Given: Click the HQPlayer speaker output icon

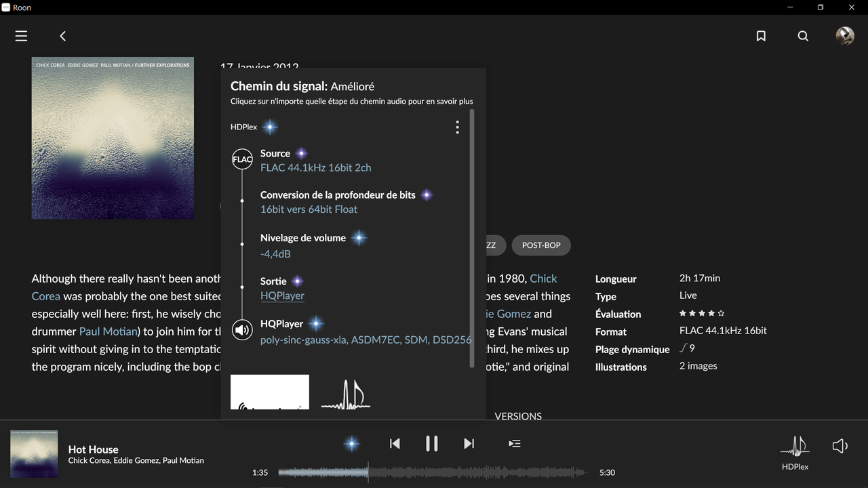Looking at the screenshot, I should pos(242,330).
